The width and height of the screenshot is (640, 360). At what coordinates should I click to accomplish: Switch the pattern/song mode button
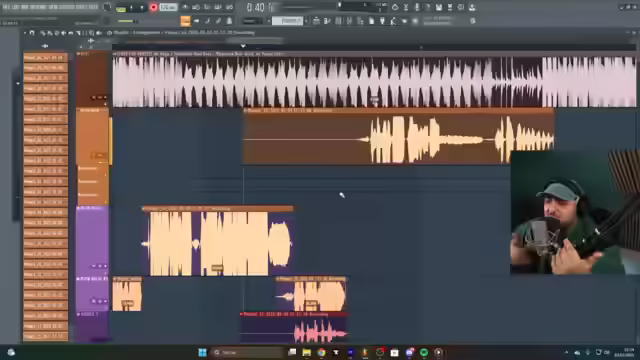point(121,8)
